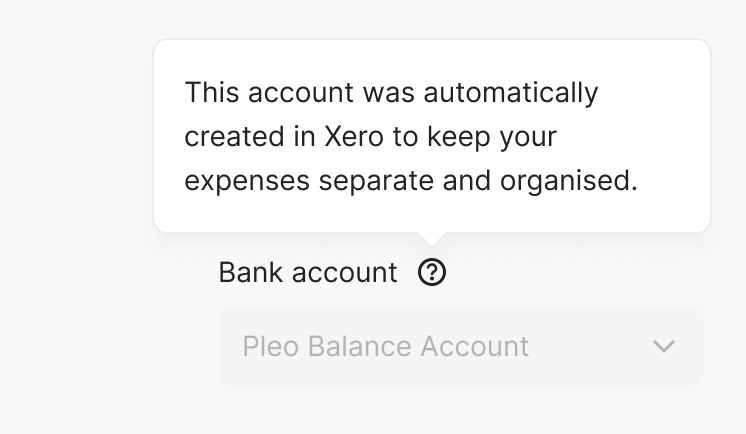Click the word Xero in tooltip
Viewport: 746px width, 434px height.
[355, 137]
